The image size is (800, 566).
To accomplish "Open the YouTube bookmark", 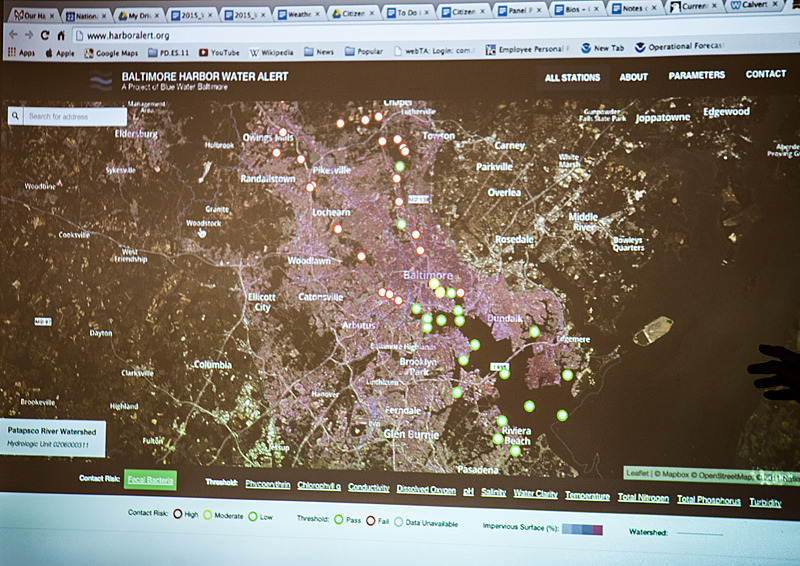I will (x=217, y=52).
